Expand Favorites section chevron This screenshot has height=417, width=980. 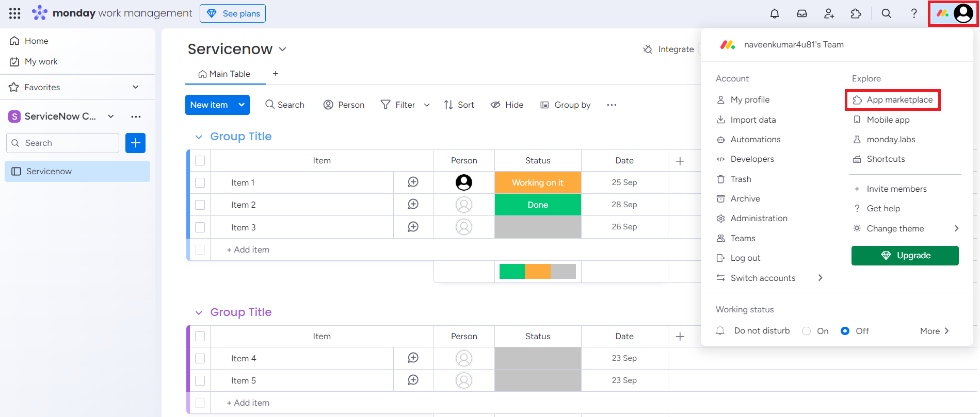136,87
